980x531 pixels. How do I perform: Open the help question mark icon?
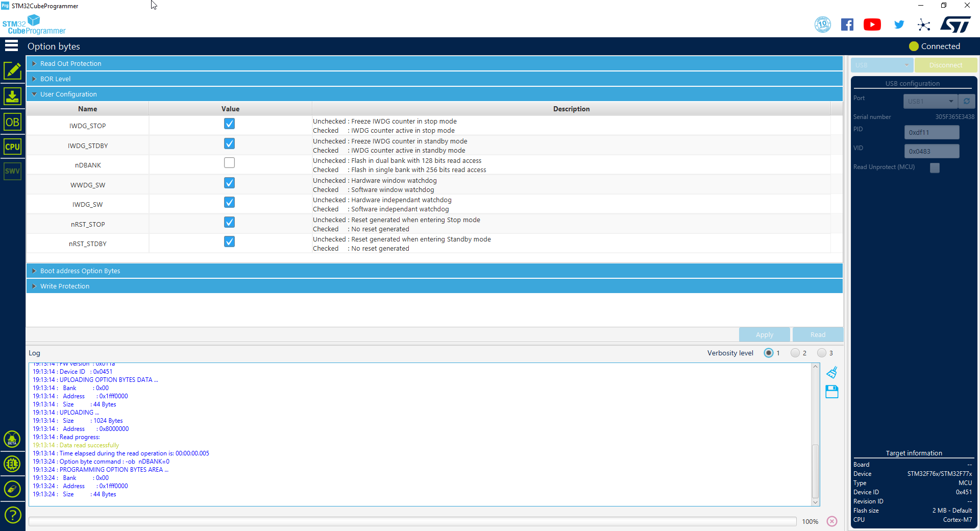(12, 515)
